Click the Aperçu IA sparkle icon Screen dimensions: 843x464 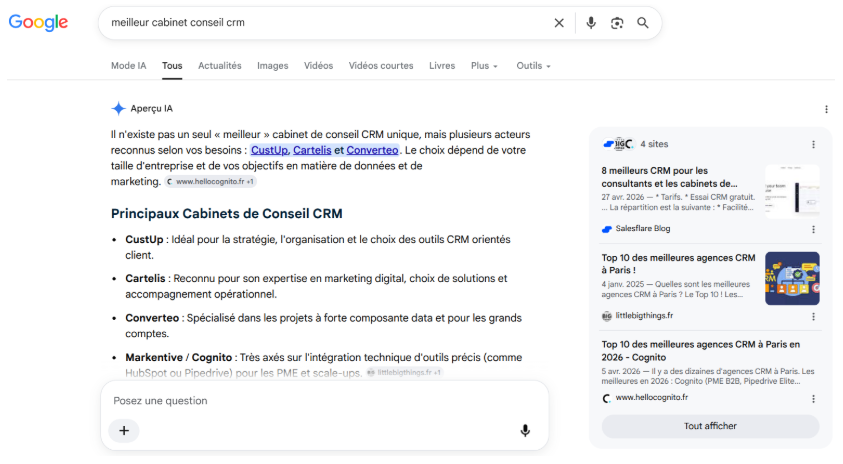pos(118,109)
